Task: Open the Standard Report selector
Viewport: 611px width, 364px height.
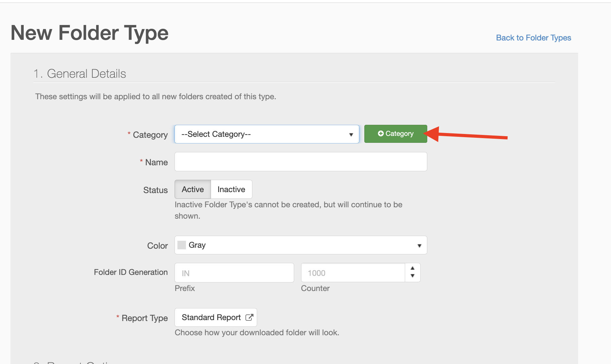Action: [x=216, y=317]
